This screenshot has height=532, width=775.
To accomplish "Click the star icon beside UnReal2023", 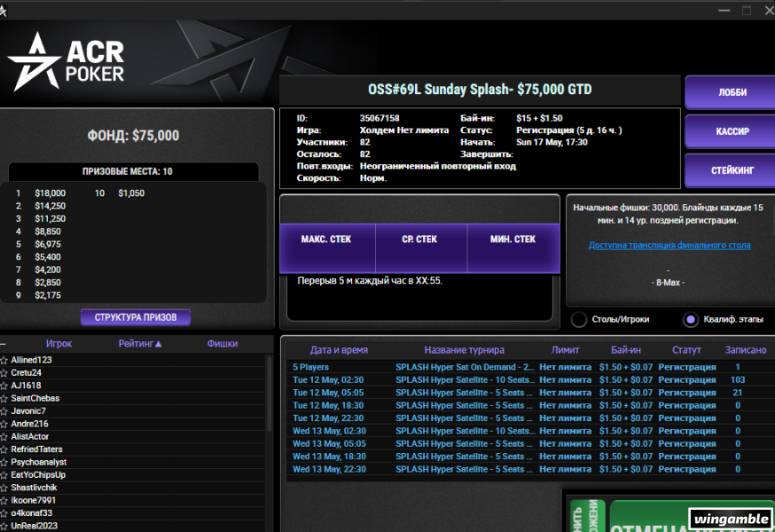I will click(4, 526).
